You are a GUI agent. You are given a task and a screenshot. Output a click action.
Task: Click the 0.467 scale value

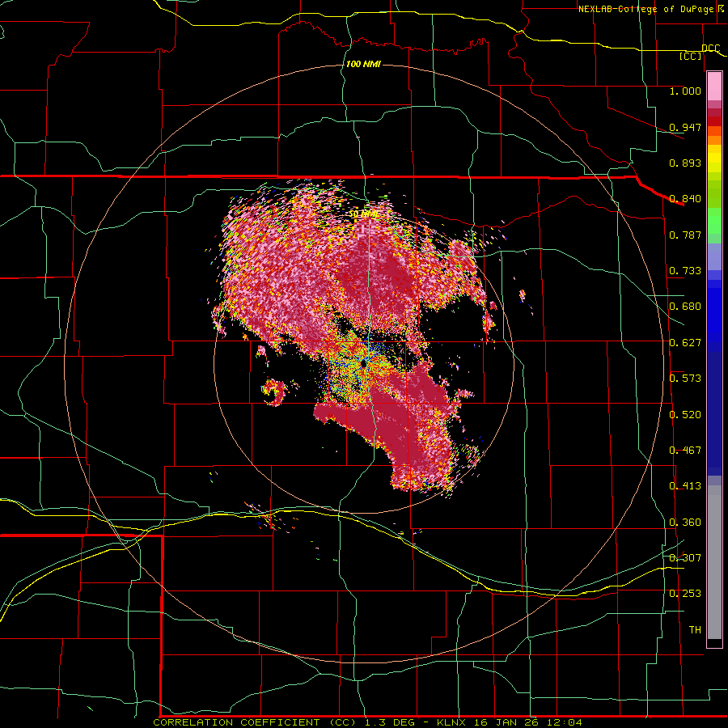click(x=685, y=451)
